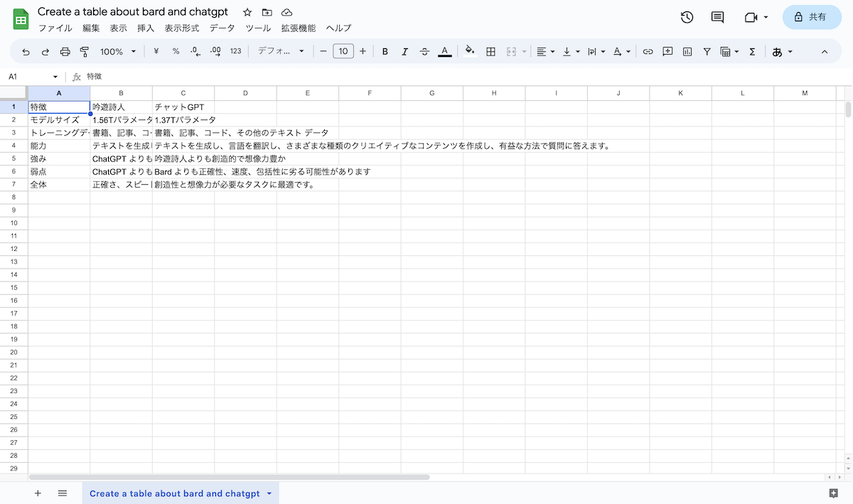Format as percent with % icon
Screen dimensions: 853x504
pos(176,51)
